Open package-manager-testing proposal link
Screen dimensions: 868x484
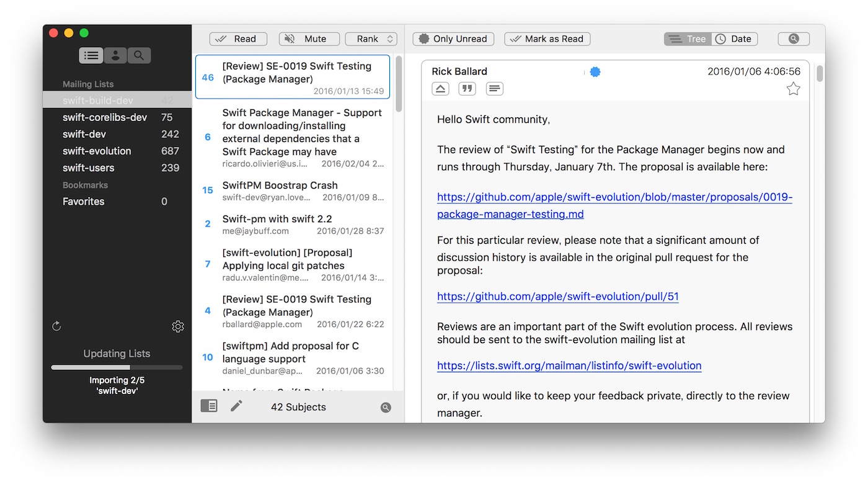pyautogui.click(x=614, y=205)
